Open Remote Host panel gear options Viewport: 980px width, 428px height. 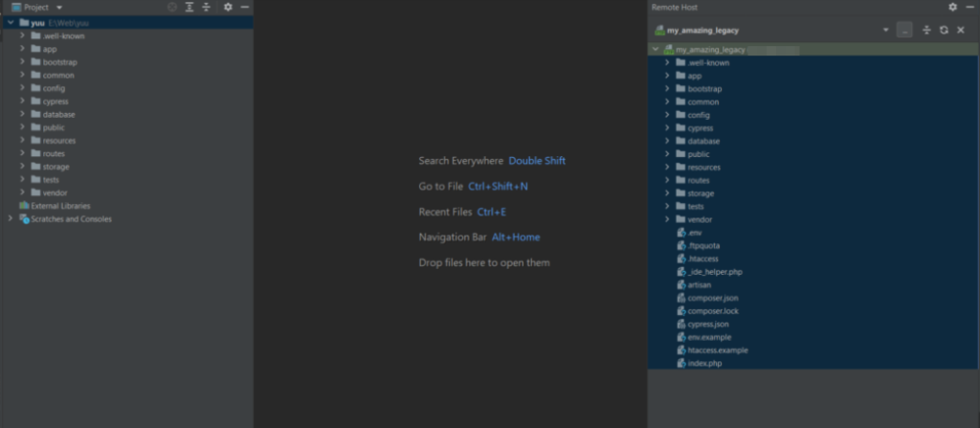[x=952, y=7]
